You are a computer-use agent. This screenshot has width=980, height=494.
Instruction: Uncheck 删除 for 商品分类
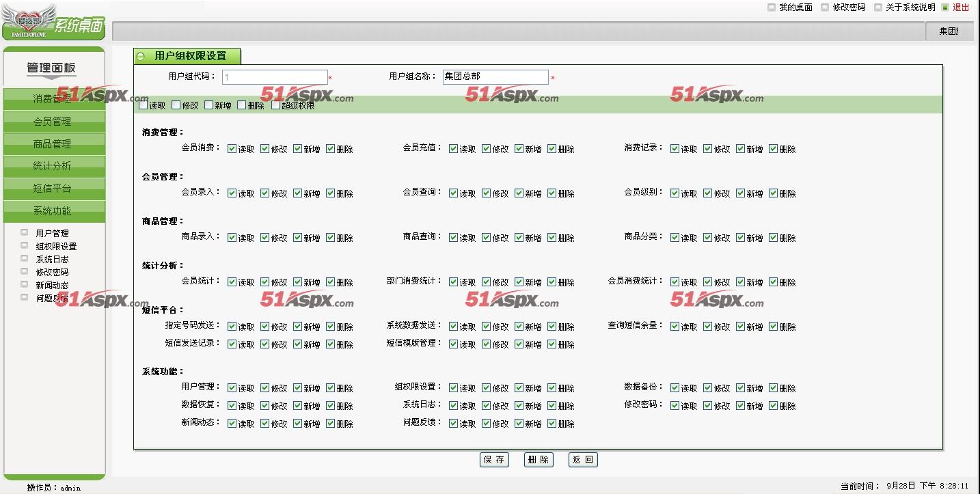774,237
